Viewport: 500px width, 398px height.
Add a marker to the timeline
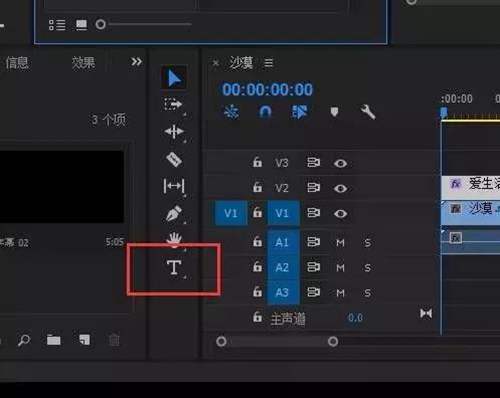tap(334, 111)
